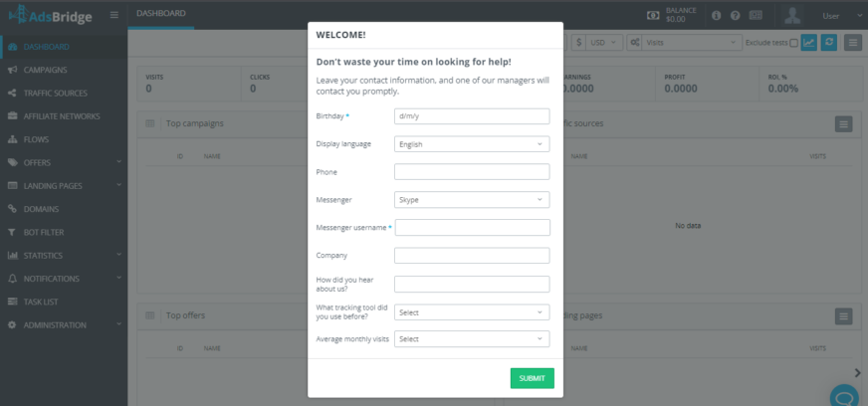Click the info icon in top header
The image size is (868, 406).
pyautogui.click(x=716, y=15)
